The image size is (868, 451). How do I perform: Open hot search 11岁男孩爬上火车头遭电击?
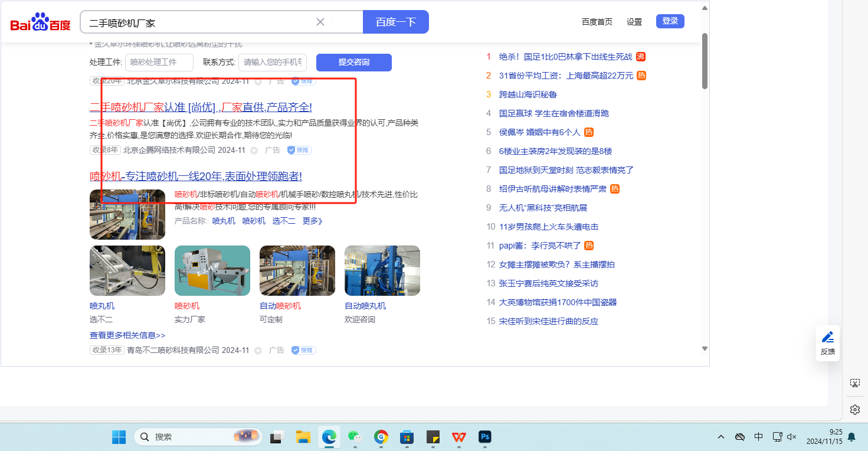(549, 227)
